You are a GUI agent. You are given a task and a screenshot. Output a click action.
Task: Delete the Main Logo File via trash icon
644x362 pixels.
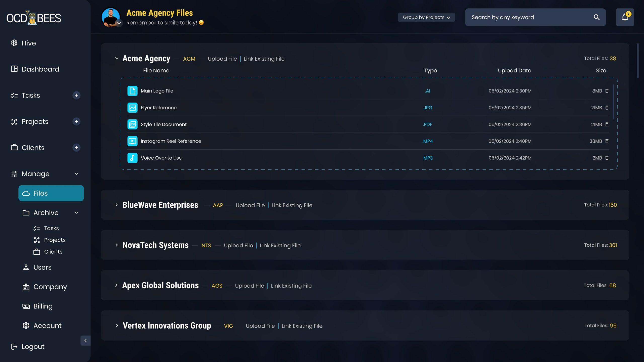[607, 91]
